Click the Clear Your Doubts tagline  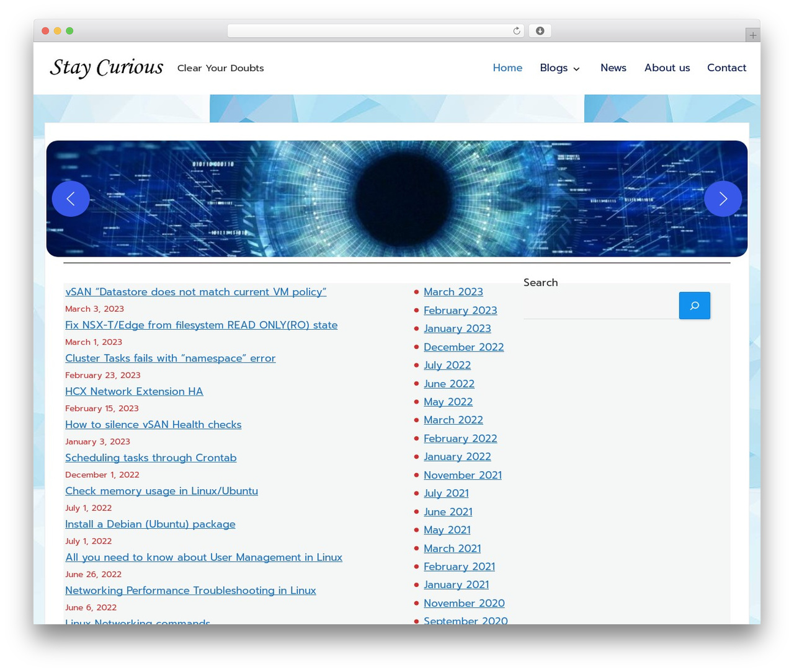(x=220, y=68)
